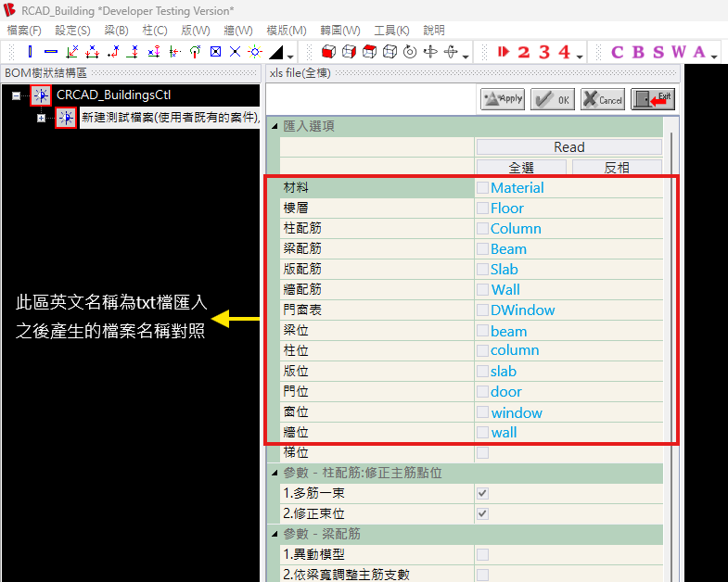
Task: Tick the 門位 door checkbox
Action: (x=483, y=392)
